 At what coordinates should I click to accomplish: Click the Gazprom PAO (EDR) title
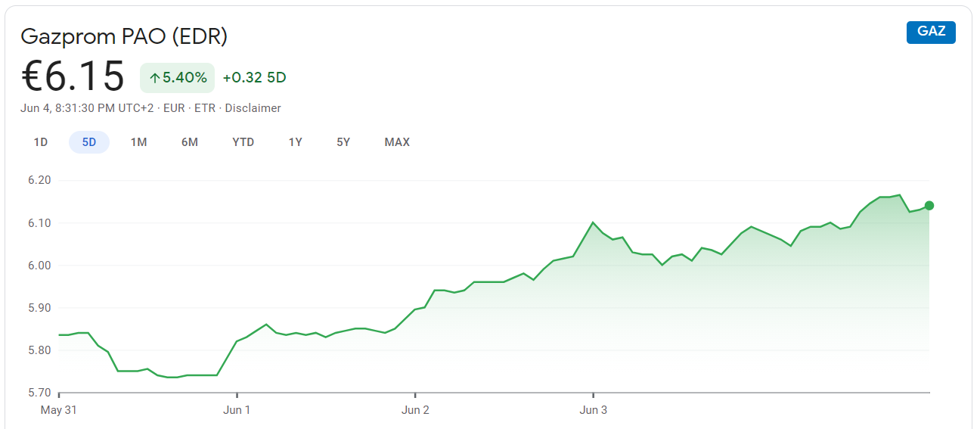[x=124, y=36]
